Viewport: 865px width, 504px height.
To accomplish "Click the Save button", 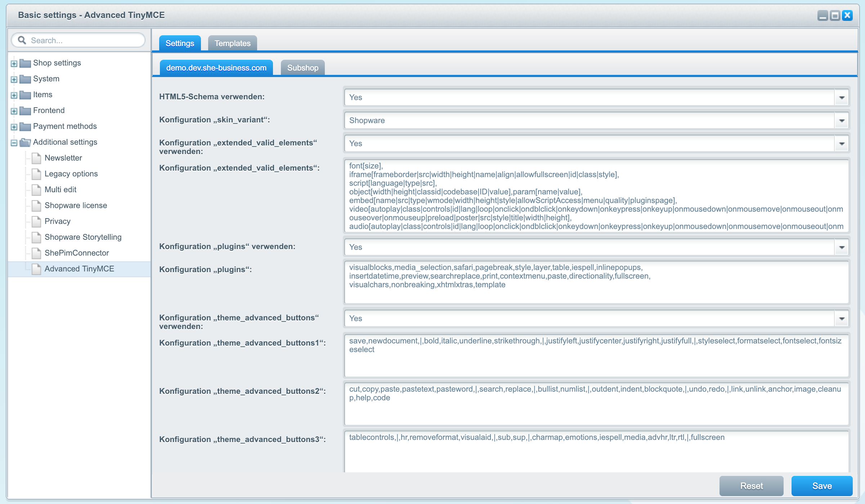I will [x=822, y=486].
